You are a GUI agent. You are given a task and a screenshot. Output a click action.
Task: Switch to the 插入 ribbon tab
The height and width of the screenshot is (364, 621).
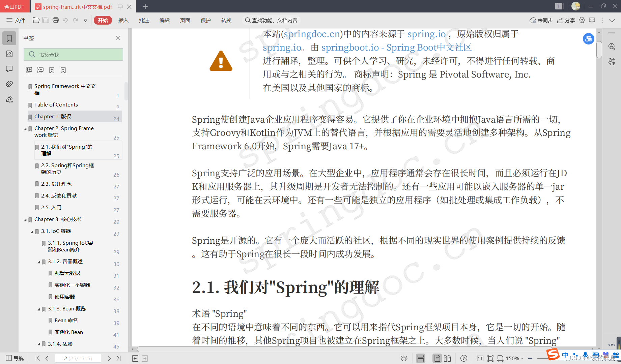click(x=123, y=20)
